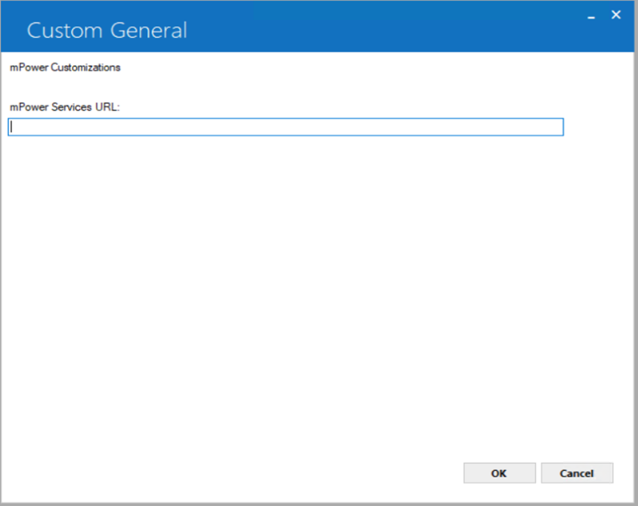The height and width of the screenshot is (507, 638).
Task: Place cursor in the Services URL textbox
Action: (286, 127)
